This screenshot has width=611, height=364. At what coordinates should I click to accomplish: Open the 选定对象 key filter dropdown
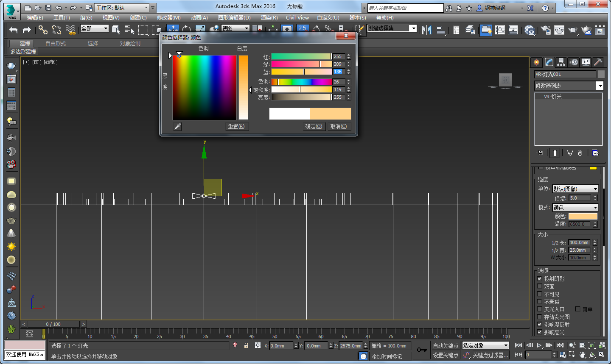[x=485, y=345]
